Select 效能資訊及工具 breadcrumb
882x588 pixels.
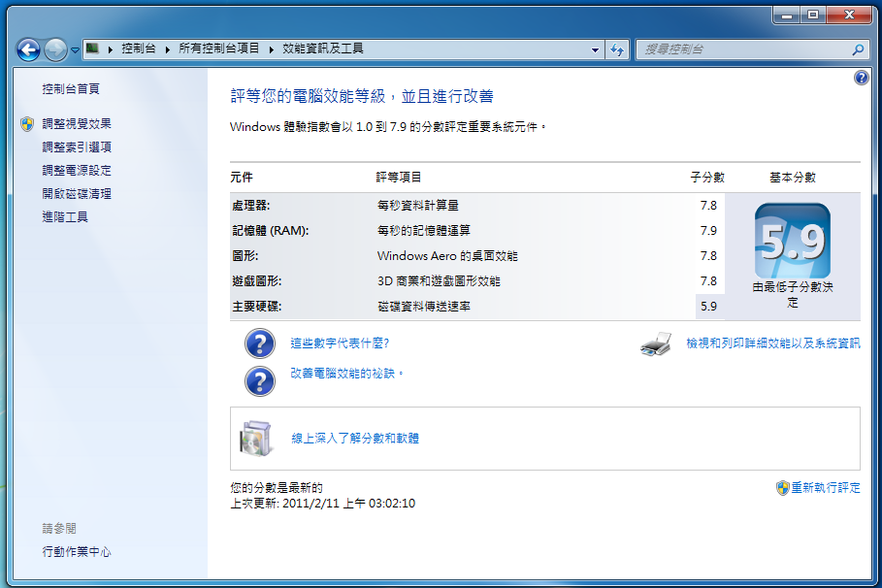click(323, 49)
